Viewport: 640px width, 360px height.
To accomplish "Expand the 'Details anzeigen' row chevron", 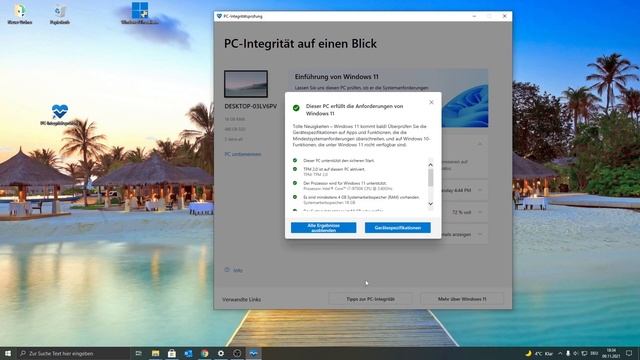I will coord(480,234).
